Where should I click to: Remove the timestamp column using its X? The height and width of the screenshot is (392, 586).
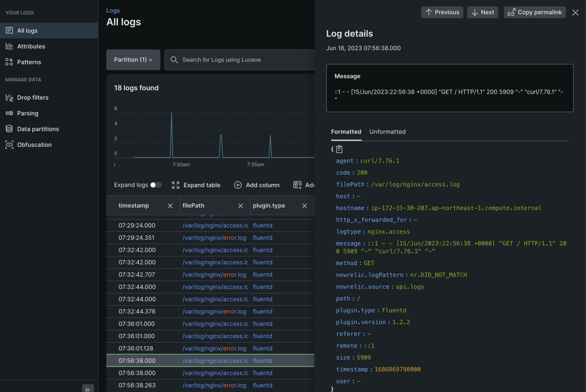click(x=170, y=206)
